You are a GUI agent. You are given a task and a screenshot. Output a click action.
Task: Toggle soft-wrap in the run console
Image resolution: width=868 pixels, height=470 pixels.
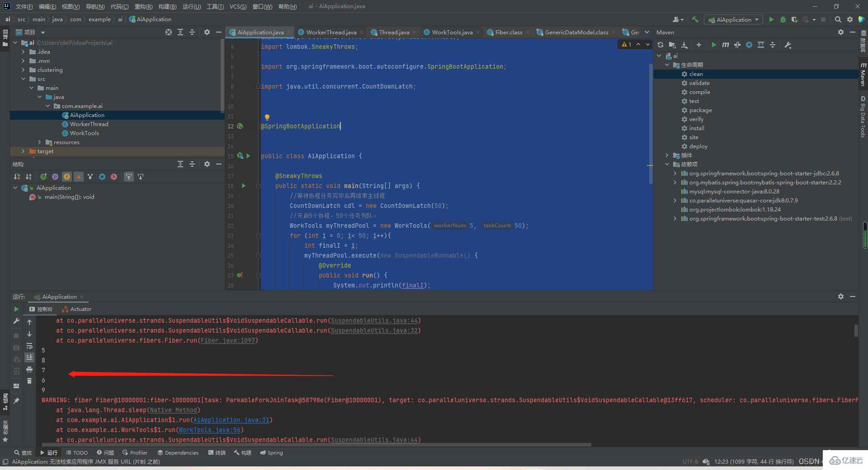[x=29, y=346]
